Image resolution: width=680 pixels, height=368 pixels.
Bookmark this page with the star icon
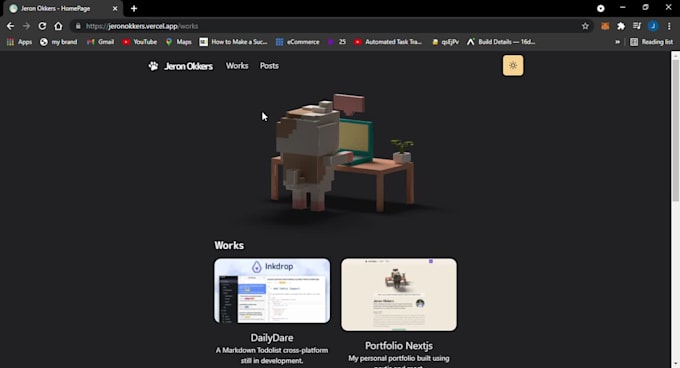(x=585, y=26)
